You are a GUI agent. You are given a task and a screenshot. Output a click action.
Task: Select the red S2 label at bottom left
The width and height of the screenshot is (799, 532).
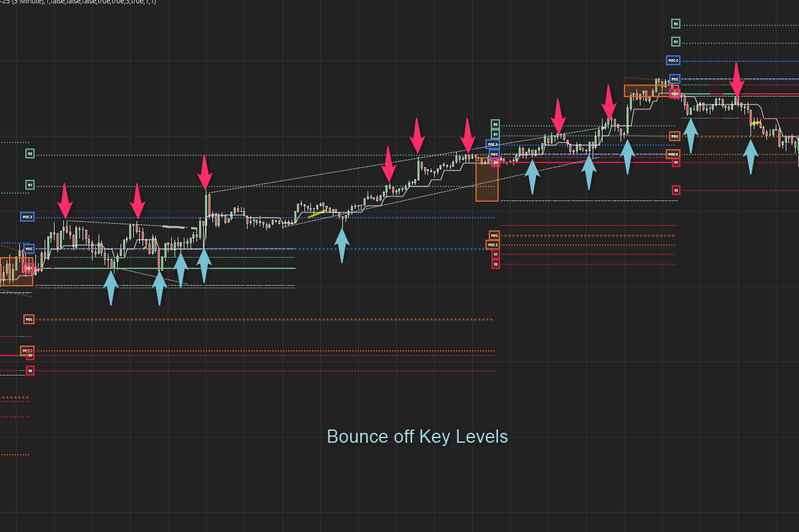(x=30, y=371)
